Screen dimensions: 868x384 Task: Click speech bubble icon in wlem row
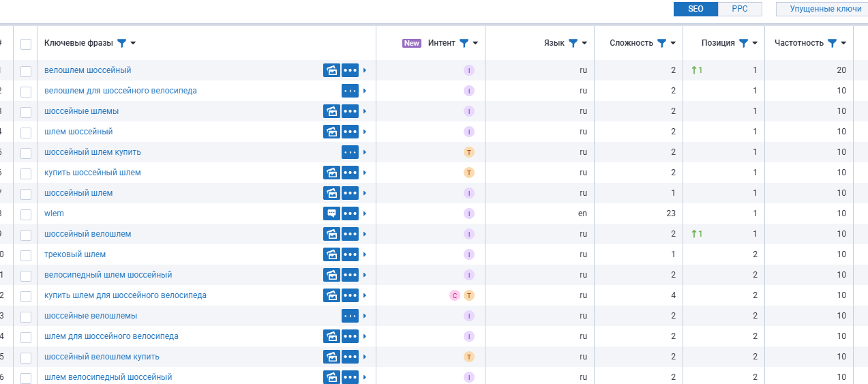pos(331,213)
